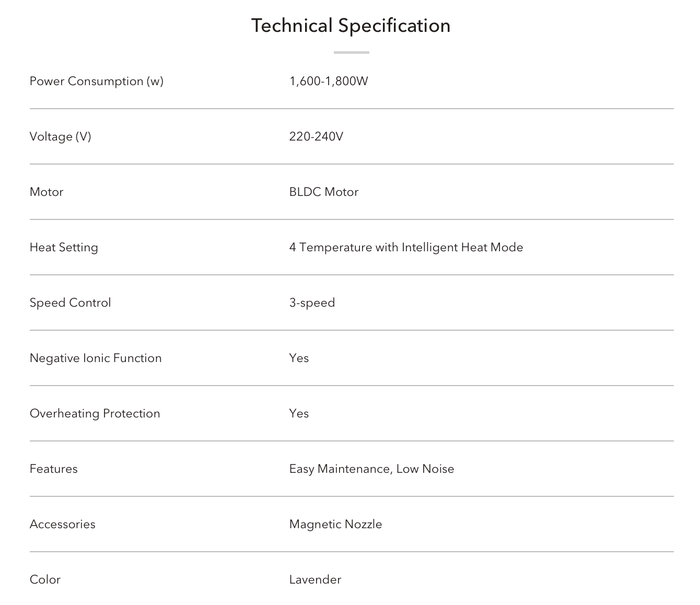Click the gray divider under the heading
The image size is (700, 605).
click(x=352, y=52)
